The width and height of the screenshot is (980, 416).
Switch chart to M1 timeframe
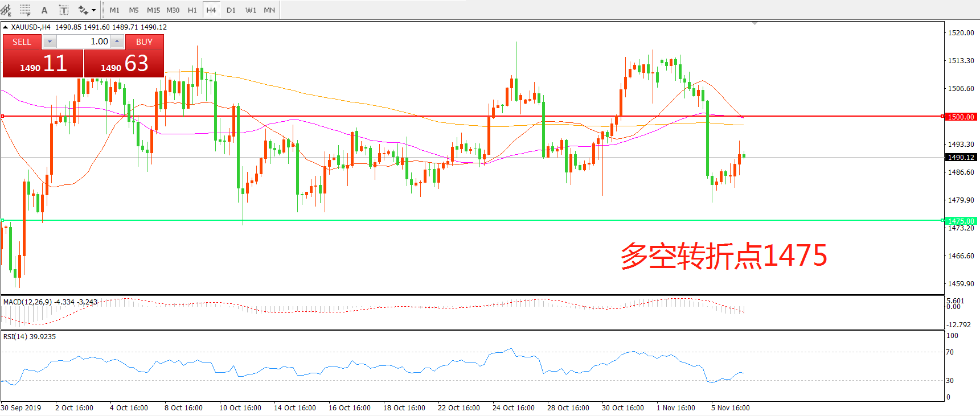114,10
